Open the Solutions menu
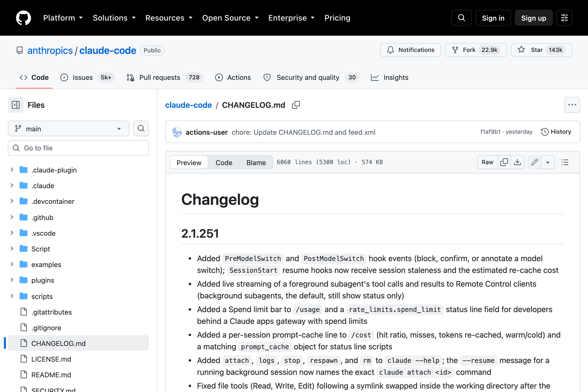Image resolution: width=588 pixels, height=392 pixels. pos(114,18)
